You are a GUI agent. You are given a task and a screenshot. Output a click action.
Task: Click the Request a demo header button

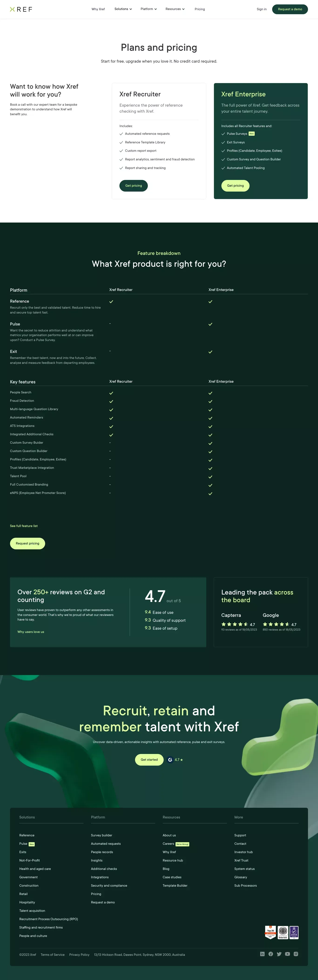tap(290, 9)
